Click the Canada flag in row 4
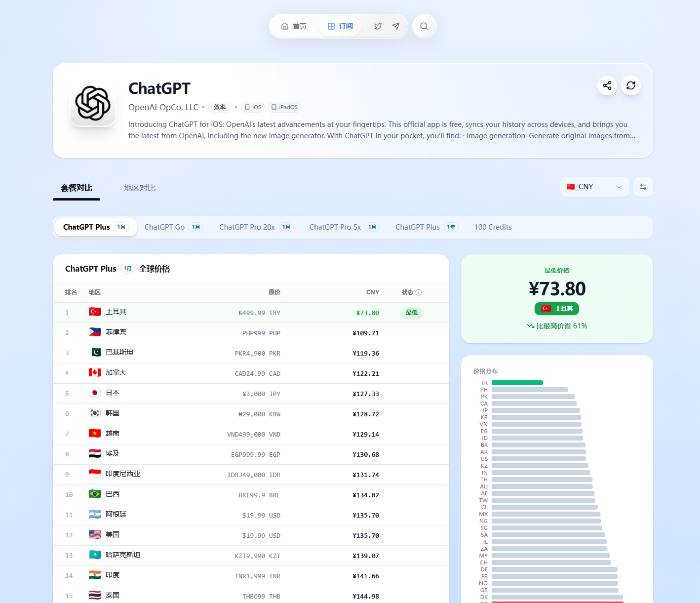Viewport: 700px width, 603px height. [x=95, y=373]
